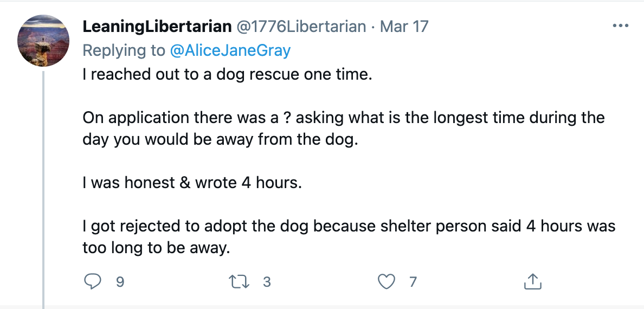
Task: Click the line starting "On application there was"
Action: coord(343,118)
